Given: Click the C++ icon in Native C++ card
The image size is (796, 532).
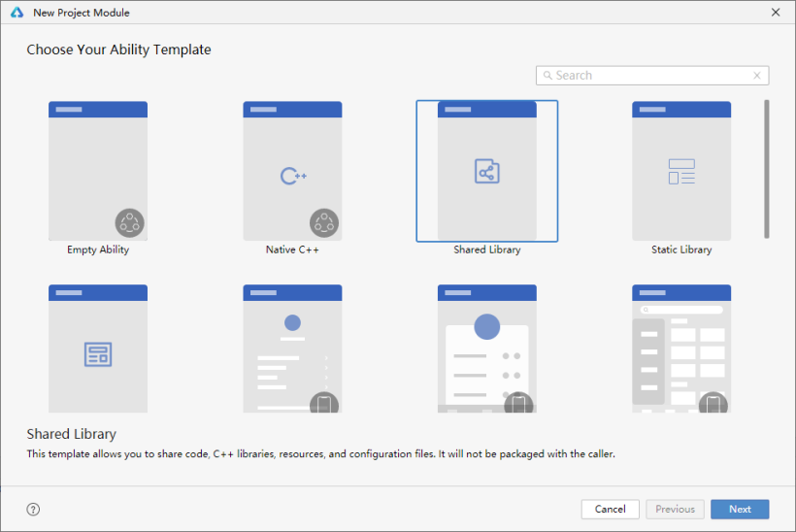Looking at the screenshot, I should pos(293,176).
